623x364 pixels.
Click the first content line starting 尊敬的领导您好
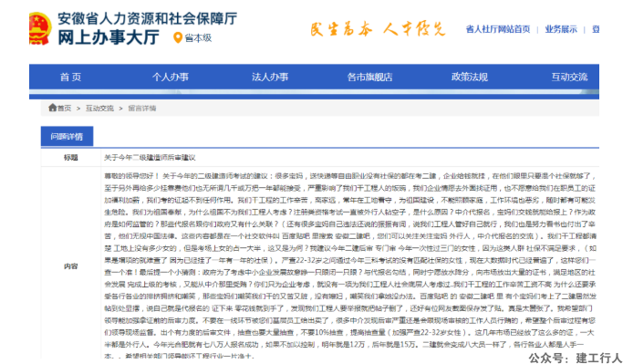[349, 176]
